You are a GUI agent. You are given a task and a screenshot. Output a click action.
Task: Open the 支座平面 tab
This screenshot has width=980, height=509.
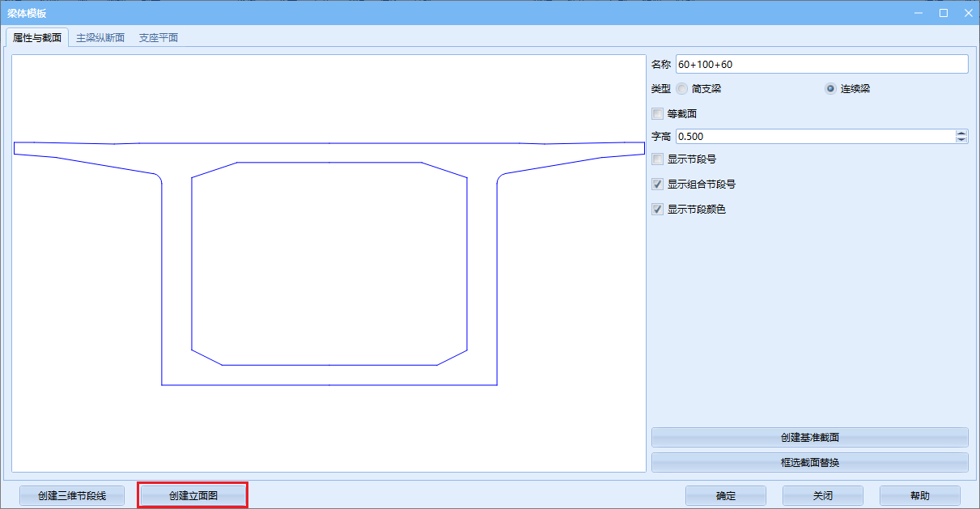tap(158, 38)
